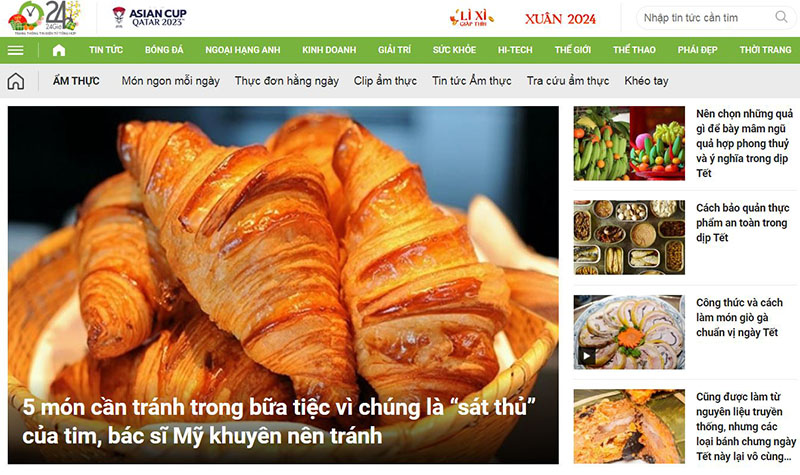This screenshot has width=800, height=475.
Task: Open the Asian Cup Qatar 2023 logo
Action: [x=149, y=17]
